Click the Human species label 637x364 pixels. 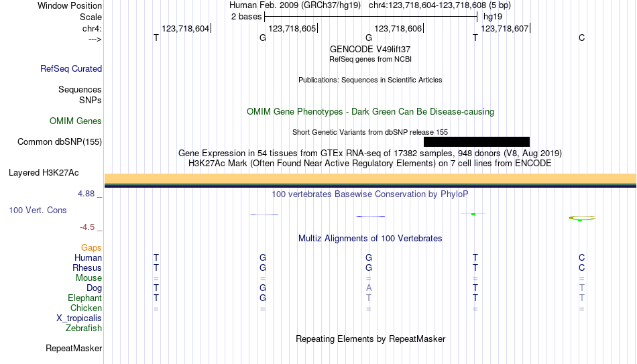[x=88, y=257]
